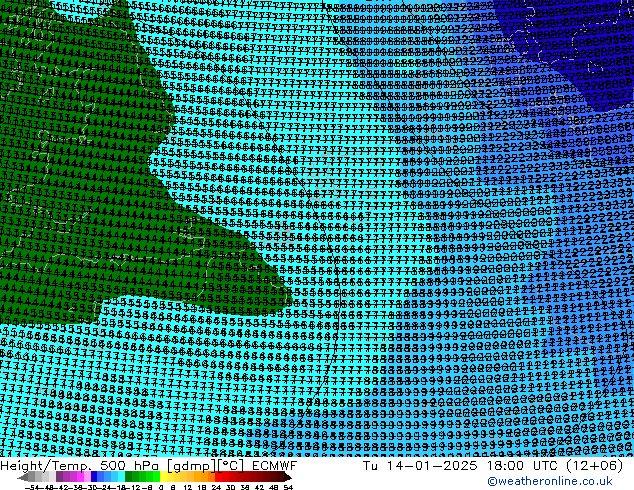
Task: Pick the dark green legend swatch near -18
Action: [x=129, y=476]
